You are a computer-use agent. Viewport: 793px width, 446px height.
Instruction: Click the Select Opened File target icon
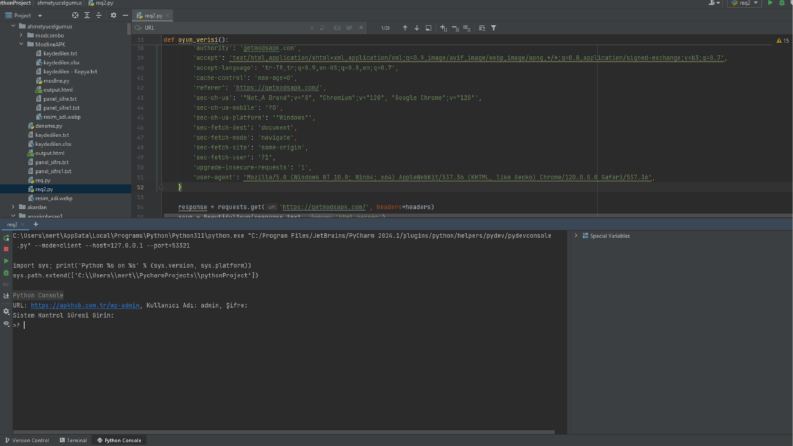tap(75, 16)
